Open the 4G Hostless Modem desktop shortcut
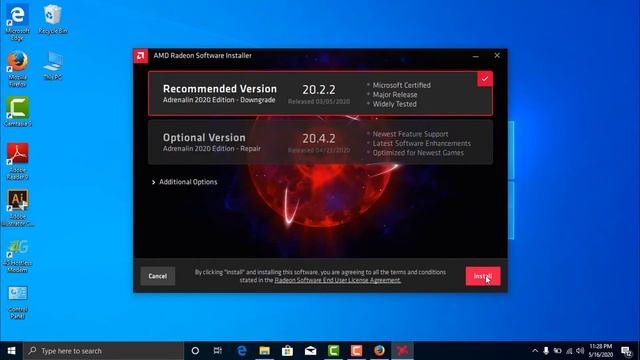The height and width of the screenshot is (360, 640). pos(17,256)
